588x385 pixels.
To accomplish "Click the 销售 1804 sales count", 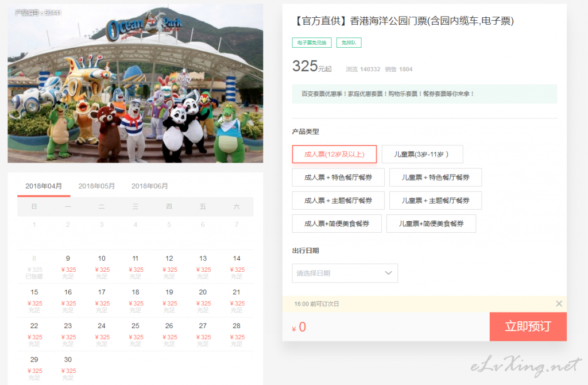I will [x=399, y=70].
